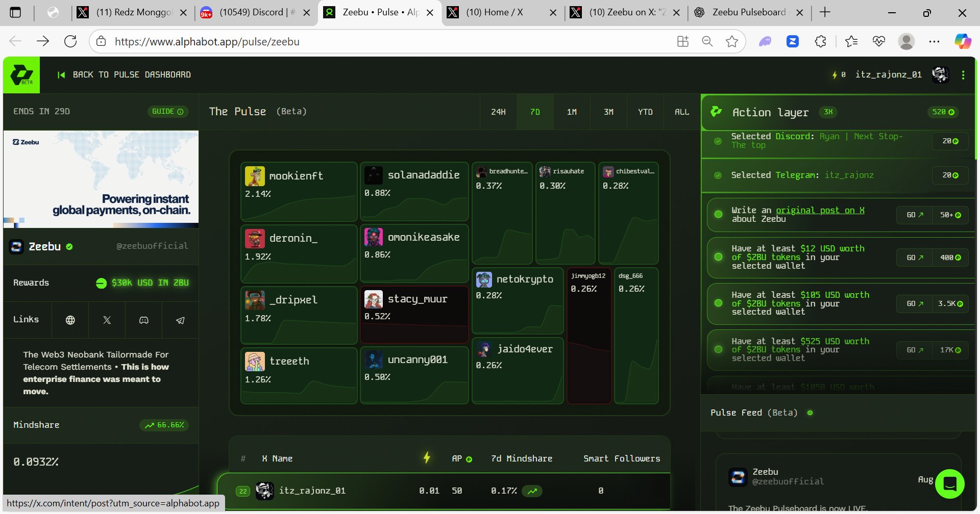This screenshot has height=514, width=980.
Task: Open the Telegram link icon
Action: [181, 320]
